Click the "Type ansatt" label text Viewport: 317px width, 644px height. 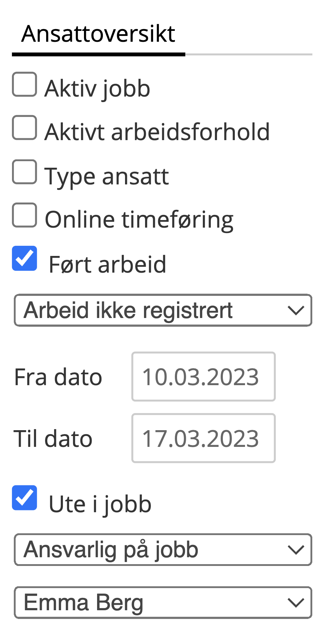pyautogui.click(x=107, y=176)
